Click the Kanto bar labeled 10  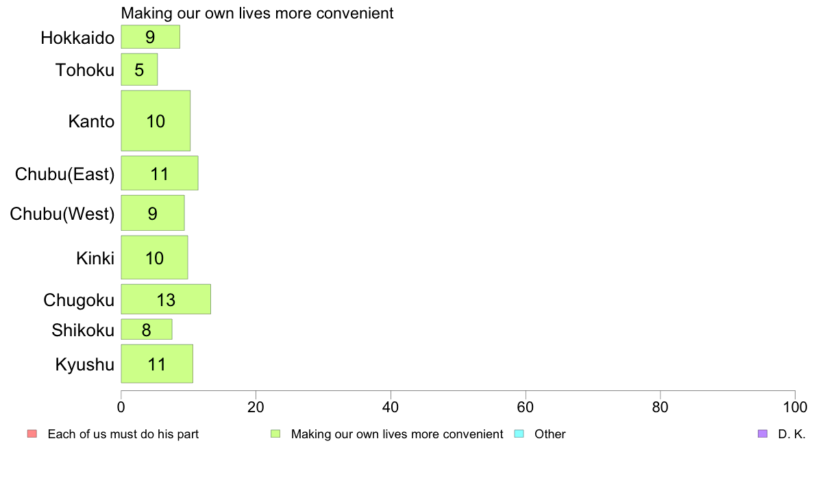pos(156,121)
